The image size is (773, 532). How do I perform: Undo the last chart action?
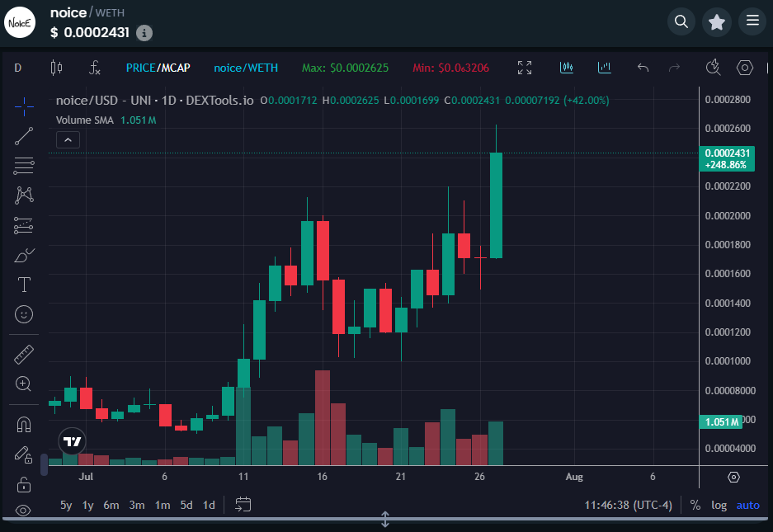(x=643, y=68)
